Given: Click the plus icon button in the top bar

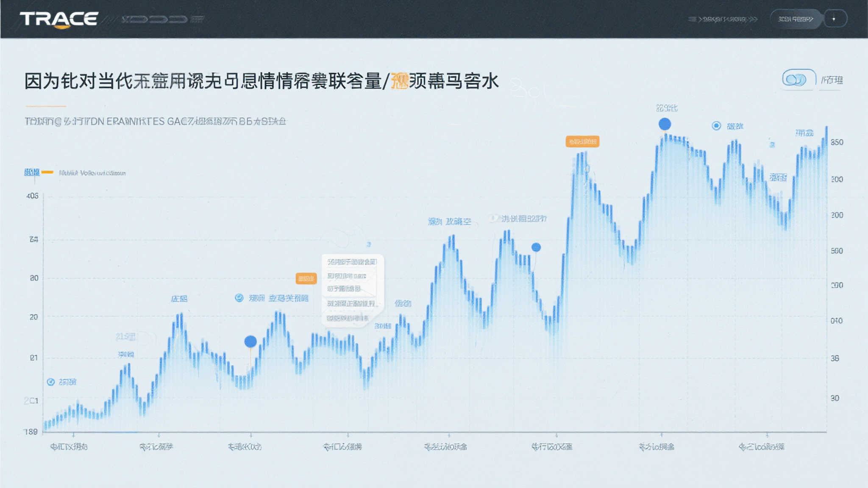Looking at the screenshot, I should (834, 18).
